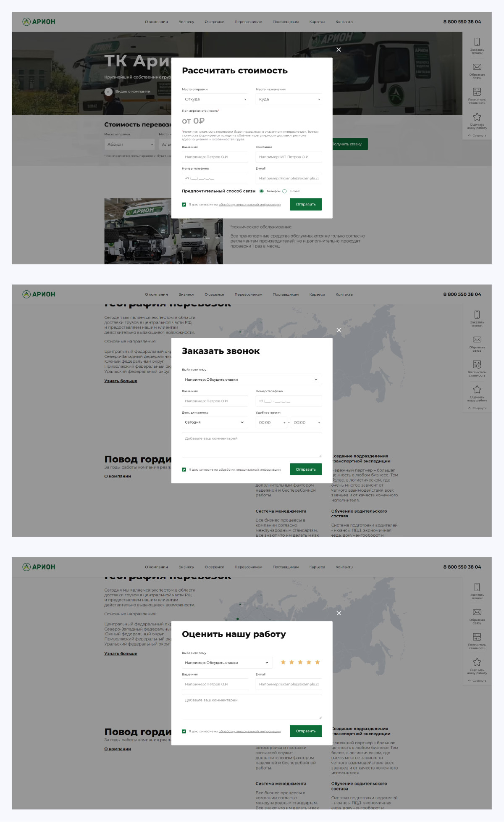Click the comment box in Заказать звонок
This screenshot has width=504, height=822.
tap(252, 445)
